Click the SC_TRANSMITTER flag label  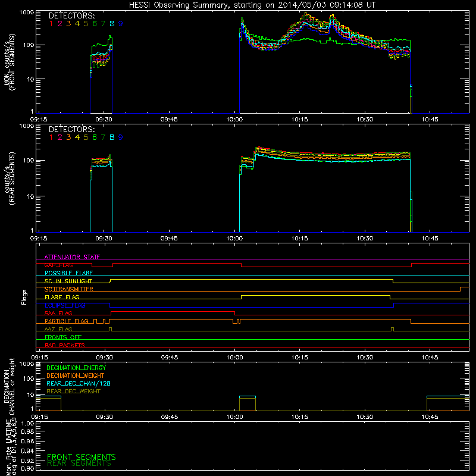click(69, 289)
